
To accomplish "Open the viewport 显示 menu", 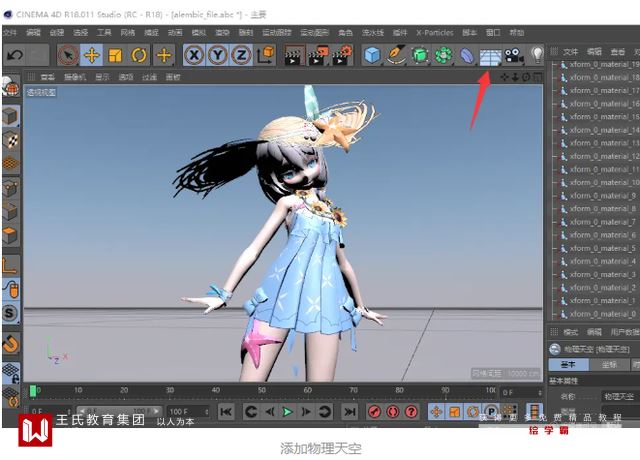I will pyautogui.click(x=102, y=77).
